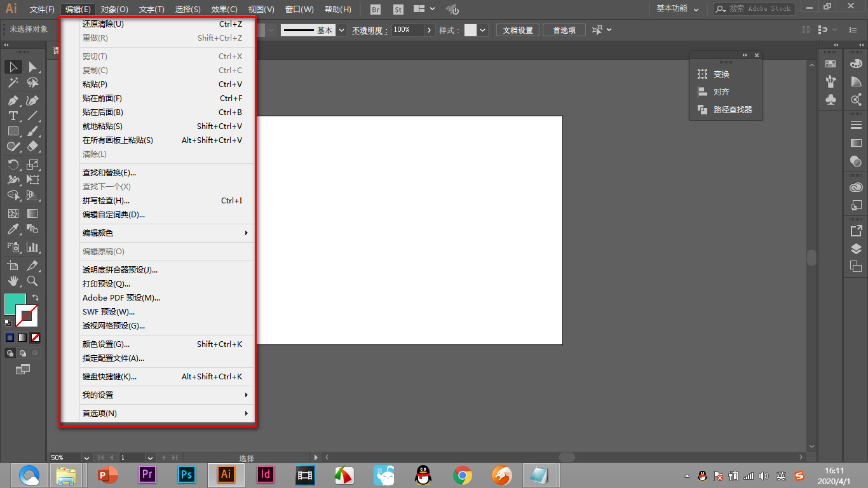This screenshot has width=868, height=488.
Task: Select the Type tool
Action: pyautogui.click(x=13, y=116)
